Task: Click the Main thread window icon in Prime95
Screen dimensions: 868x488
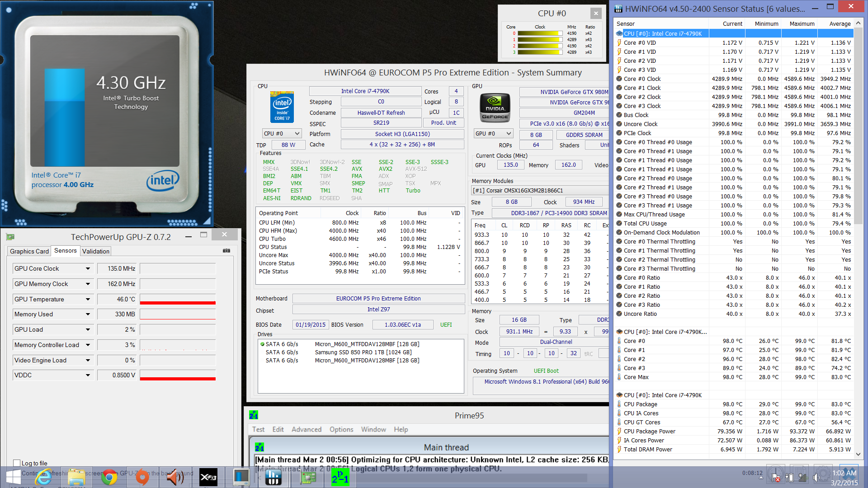Action: click(x=259, y=447)
